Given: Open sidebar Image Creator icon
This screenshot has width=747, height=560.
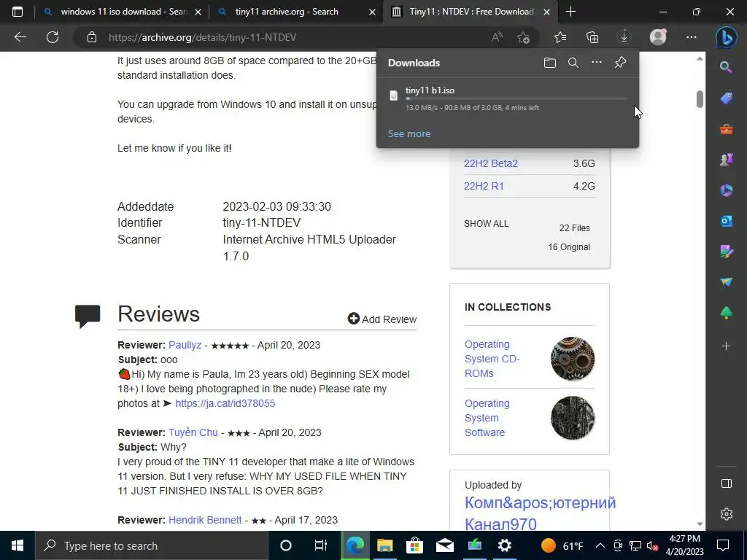Looking at the screenshot, I should point(726,252).
